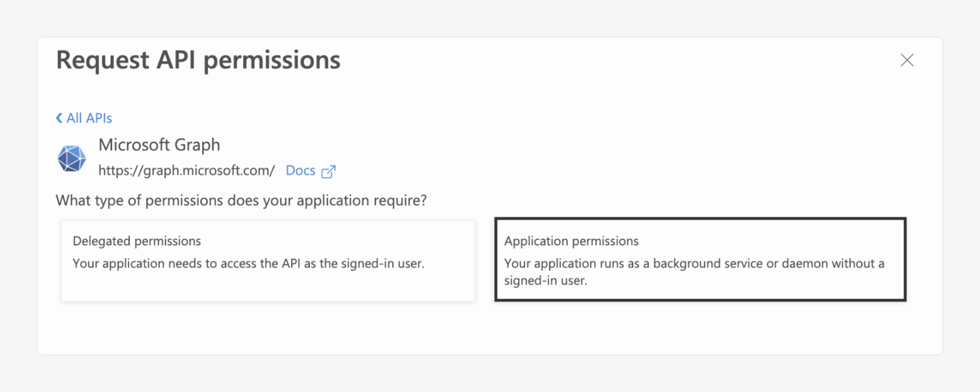This screenshot has width=980, height=392.
Task: Click the Application permissions title label
Action: click(571, 241)
